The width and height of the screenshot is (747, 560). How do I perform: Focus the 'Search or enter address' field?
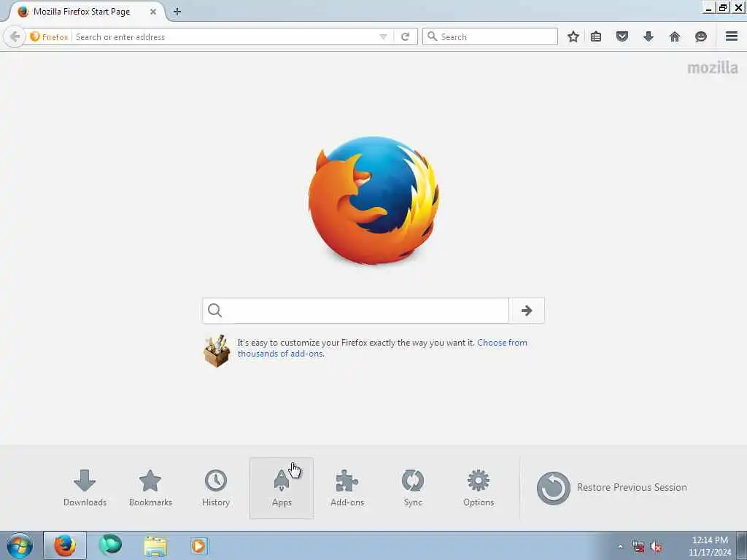224,36
